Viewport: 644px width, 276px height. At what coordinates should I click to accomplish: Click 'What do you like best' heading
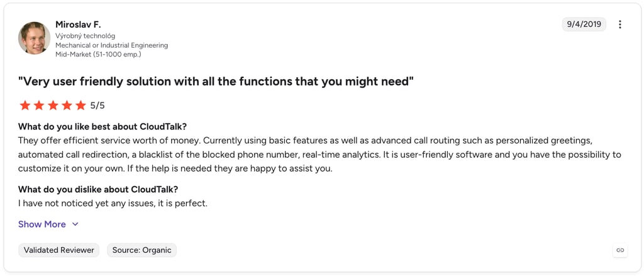pyautogui.click(x=103, y=126)
